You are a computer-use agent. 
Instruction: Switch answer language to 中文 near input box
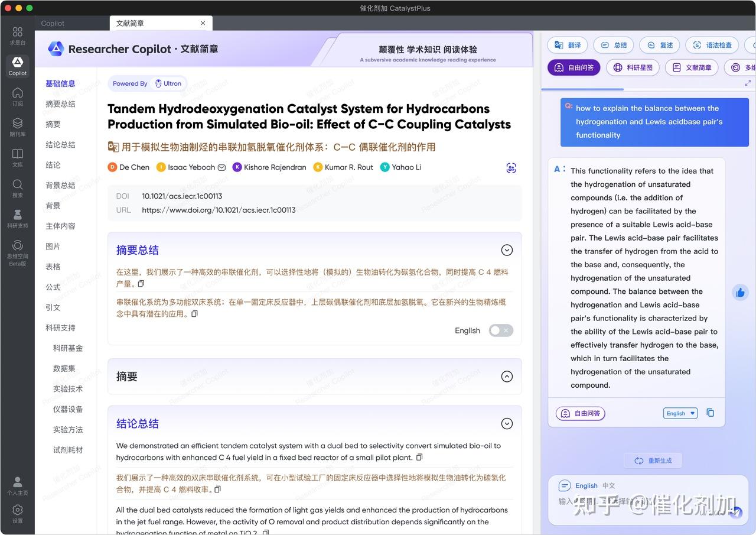coord(608,485)
